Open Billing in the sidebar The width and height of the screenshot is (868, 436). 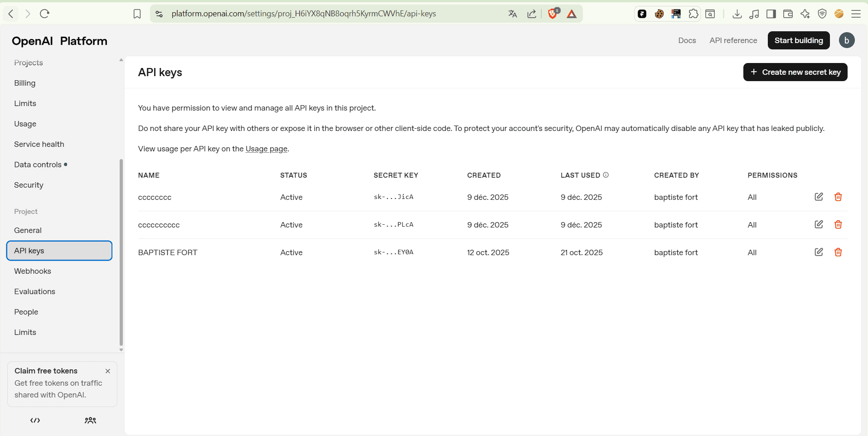point(25,83)
